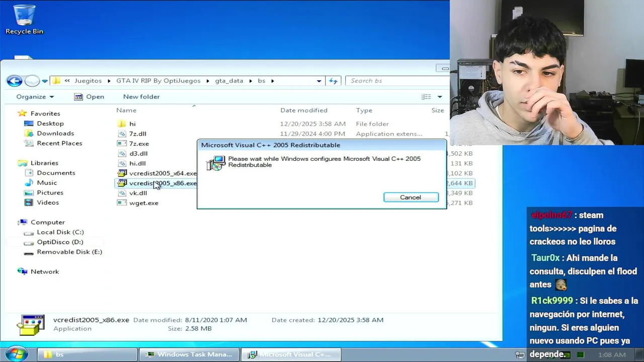Open the Music library
Screen dimensions: 644x362
pyautogui.click(x=47, y=183)
